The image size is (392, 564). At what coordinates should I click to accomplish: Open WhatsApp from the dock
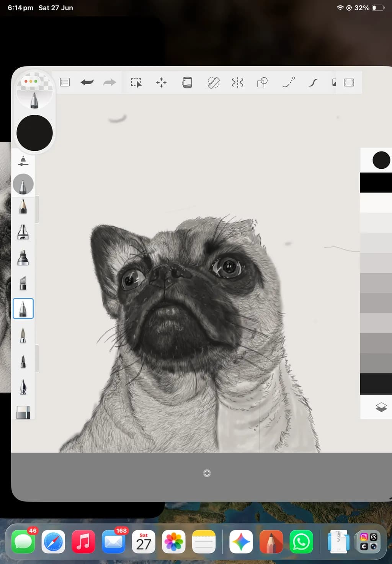[301, 542]
